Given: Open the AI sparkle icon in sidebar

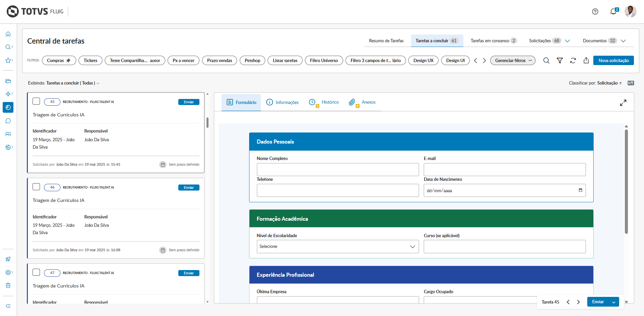Looking at the screenshot, I should pyautogui.click(x=8, y=94).
